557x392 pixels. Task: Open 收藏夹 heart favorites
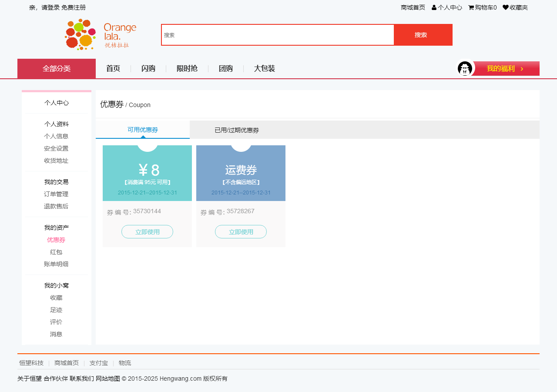point(515,7)
